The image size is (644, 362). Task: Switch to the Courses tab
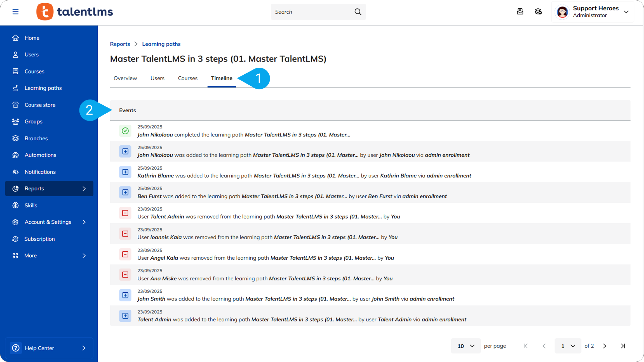187,78
